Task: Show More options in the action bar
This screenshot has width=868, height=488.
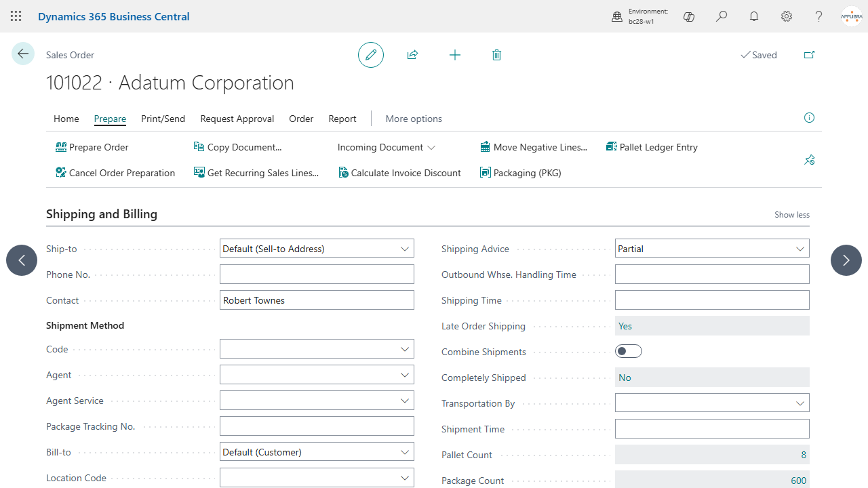Action: (414, 119)
